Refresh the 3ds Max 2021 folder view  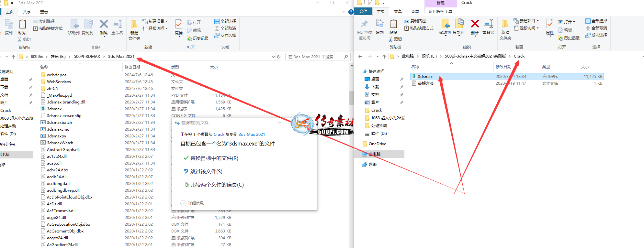pos(279,57)
